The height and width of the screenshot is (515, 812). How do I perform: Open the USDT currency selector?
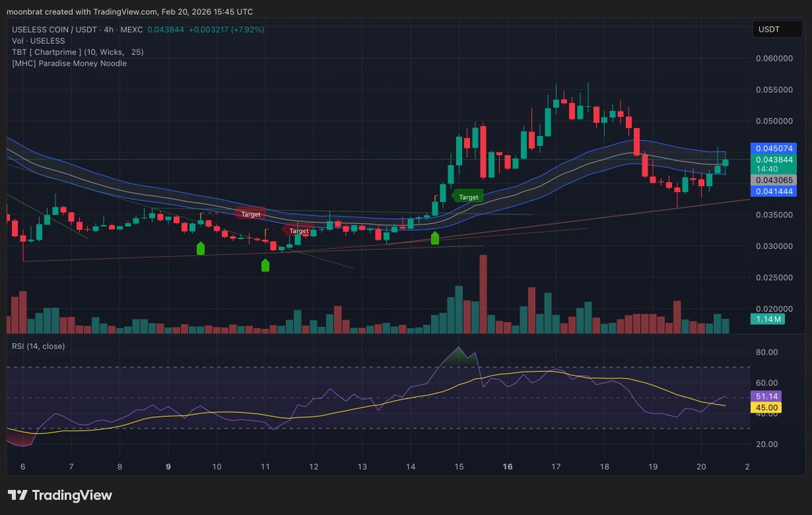(x=778, y=29)
